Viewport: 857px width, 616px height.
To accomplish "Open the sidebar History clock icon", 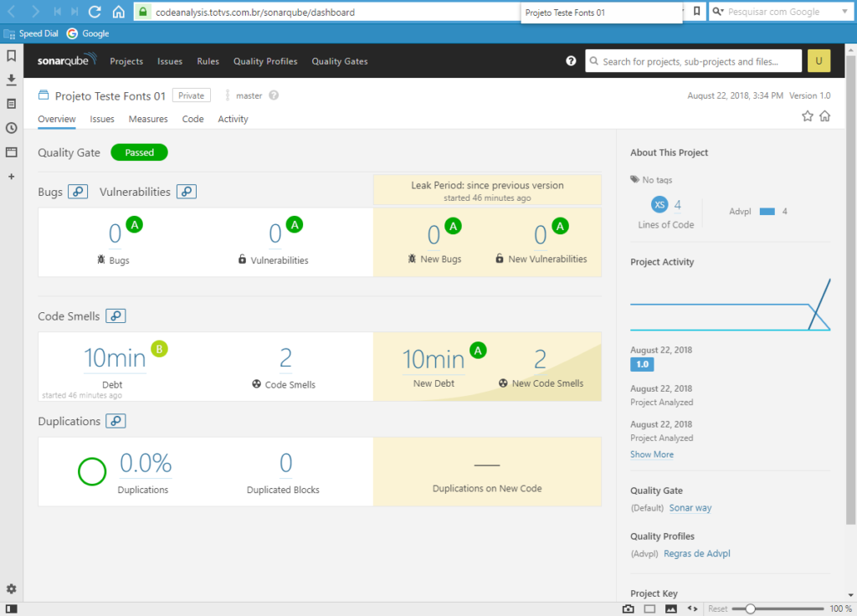I will [x=12, y=128].
